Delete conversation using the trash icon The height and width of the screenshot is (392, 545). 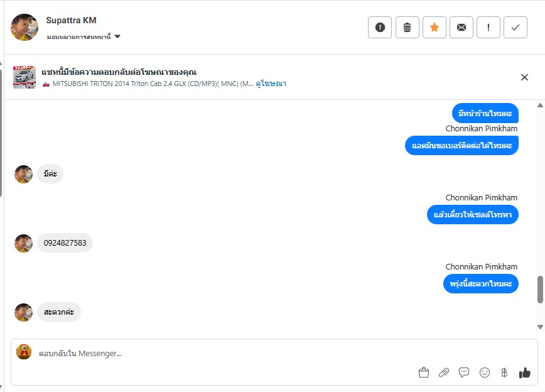(407, 28)
